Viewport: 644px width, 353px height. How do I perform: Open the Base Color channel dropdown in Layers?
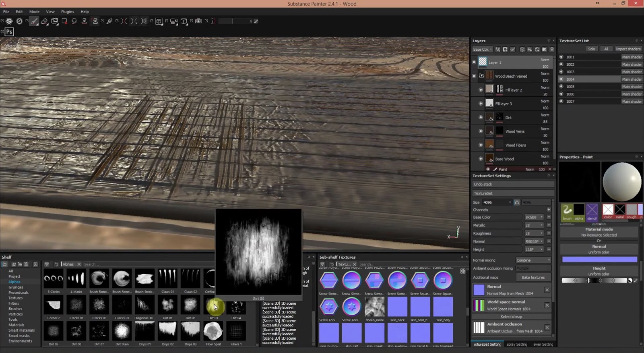483,50
